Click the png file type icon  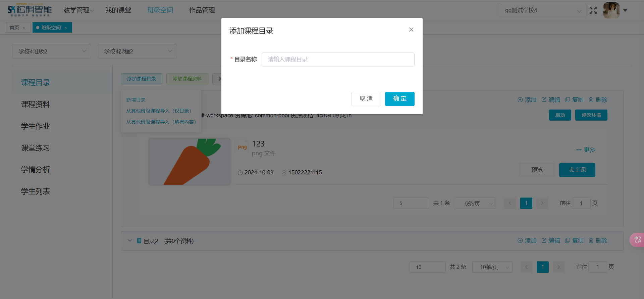(x=242, y=146)
